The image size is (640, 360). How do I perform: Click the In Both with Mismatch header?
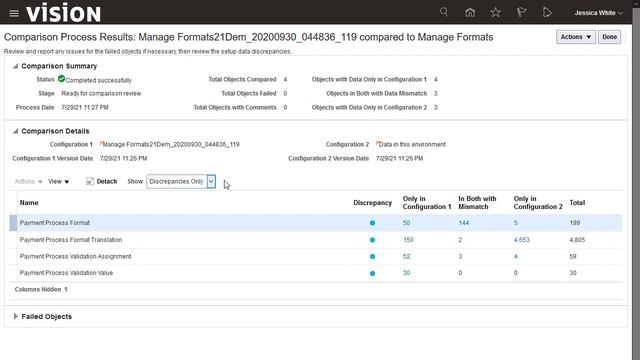pyautogui.click(x=477, y=203)
